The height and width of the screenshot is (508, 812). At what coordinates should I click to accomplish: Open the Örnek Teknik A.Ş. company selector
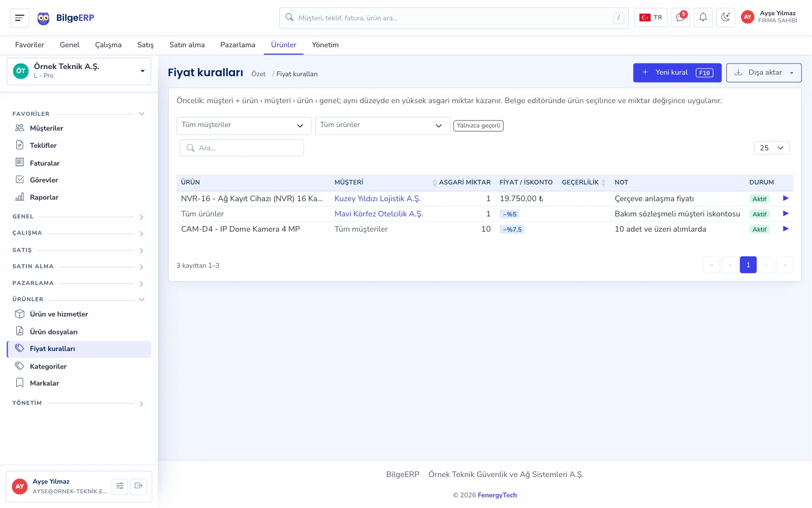(x=79, y=71)
